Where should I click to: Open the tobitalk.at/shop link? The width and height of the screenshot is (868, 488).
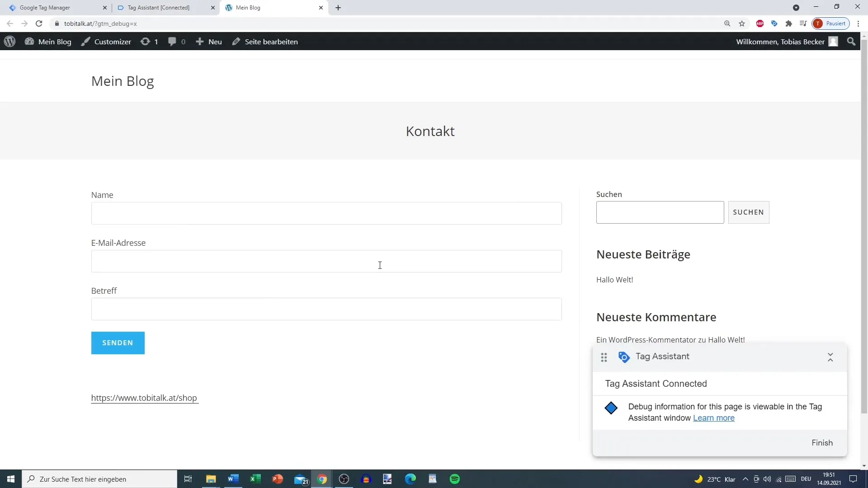pos(145,398)
